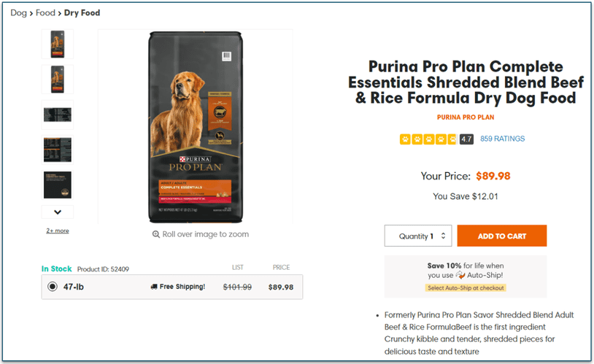Open the Dry Food breadcrumb
This screenshot has width=594, height=364.
pyautogui.click(x=82, y=12)
